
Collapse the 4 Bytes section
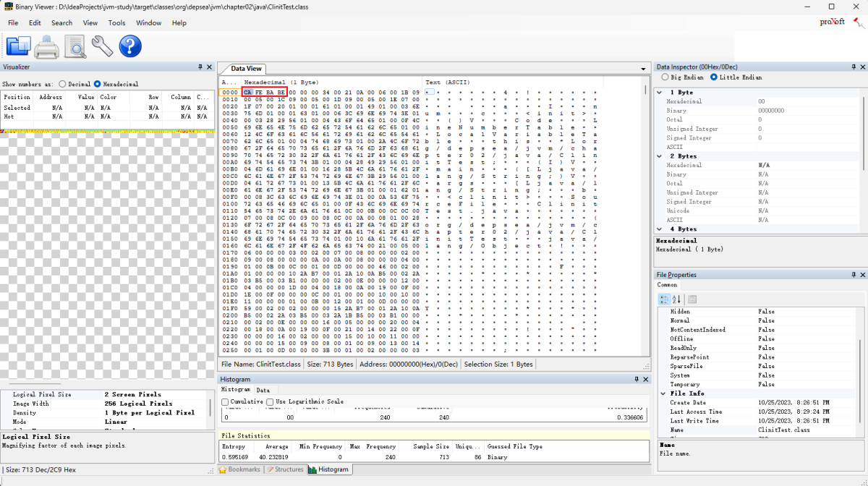click(660, 229)
